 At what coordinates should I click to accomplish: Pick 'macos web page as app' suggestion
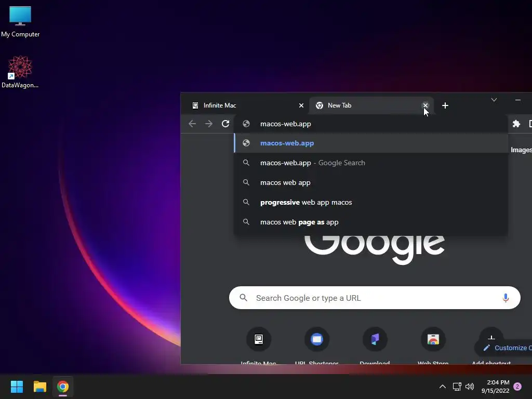371,222
